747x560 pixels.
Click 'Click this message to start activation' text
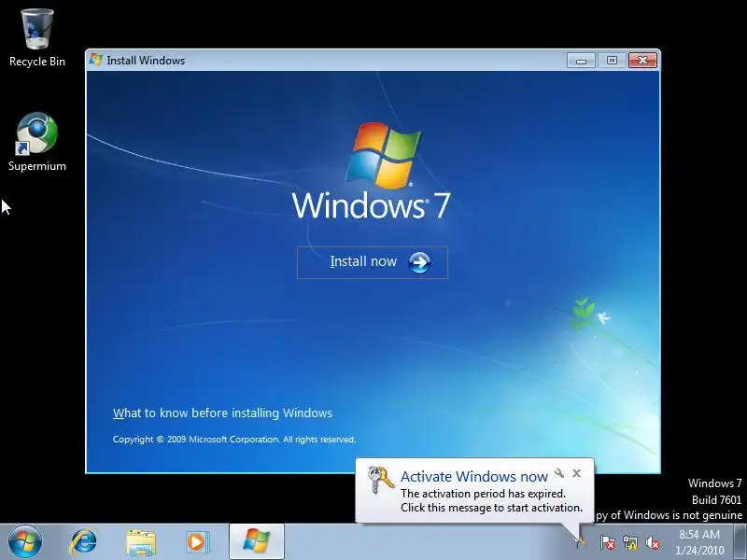click(492, 508)
